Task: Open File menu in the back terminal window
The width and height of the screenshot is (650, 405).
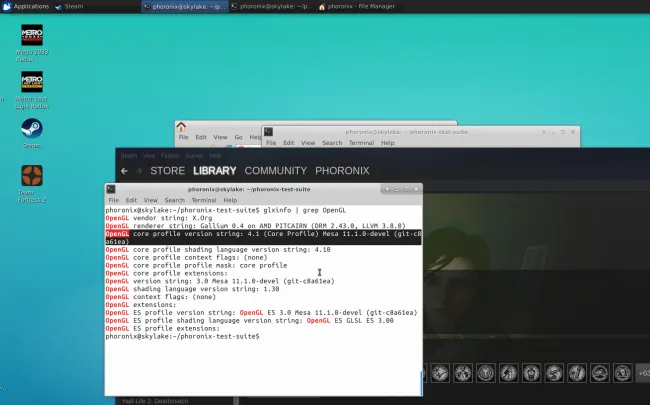Action: coord(271,143)
